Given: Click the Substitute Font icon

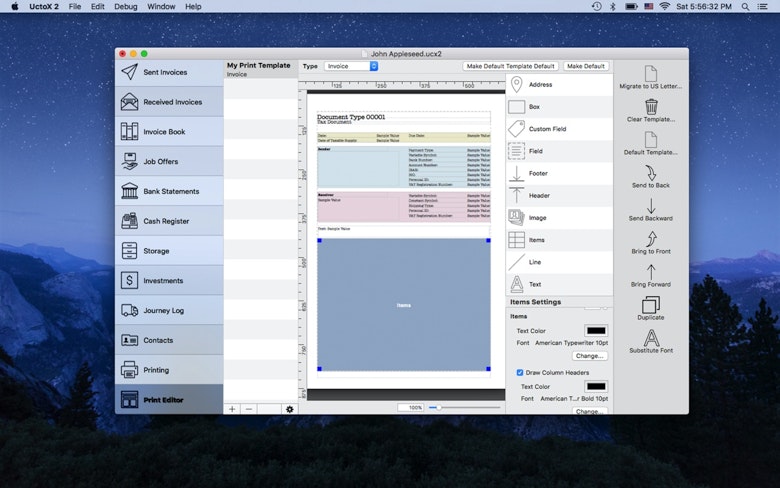Looking at the screenshot, I should (x=651, y=338).
